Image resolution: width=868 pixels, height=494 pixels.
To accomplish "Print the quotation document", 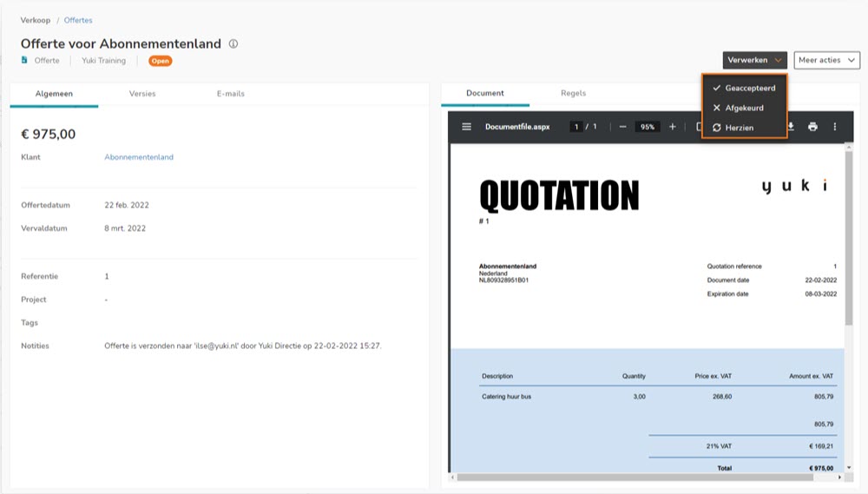I will [812, 127].
